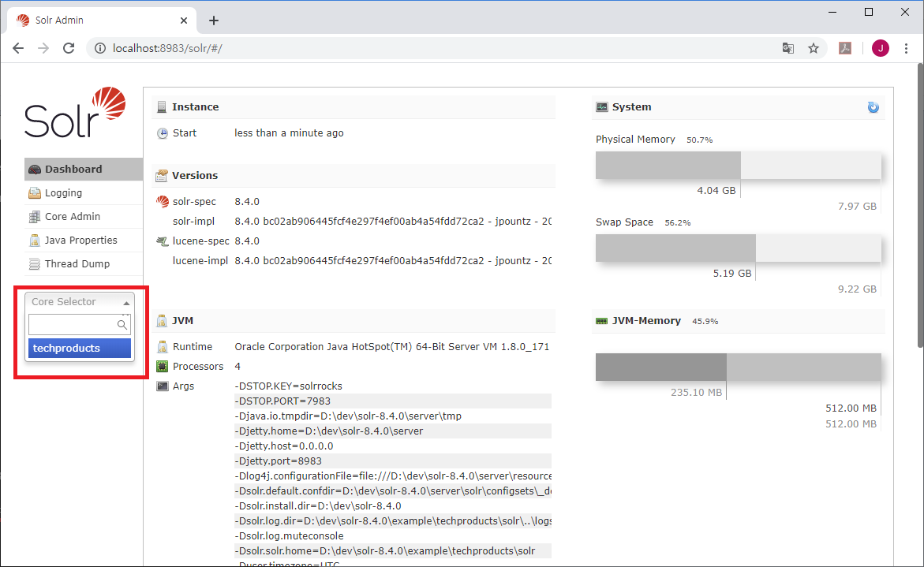Viewport: 924px width, 567px height.
Task: Click the site information icon in address bar
Action: pyautogui.click(x=100, y=48)
